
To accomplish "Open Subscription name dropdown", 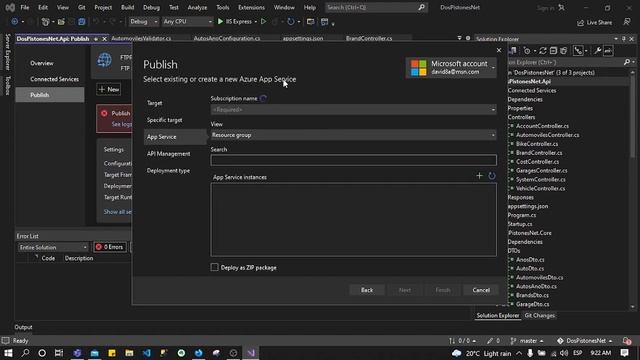I will (353, 109).
